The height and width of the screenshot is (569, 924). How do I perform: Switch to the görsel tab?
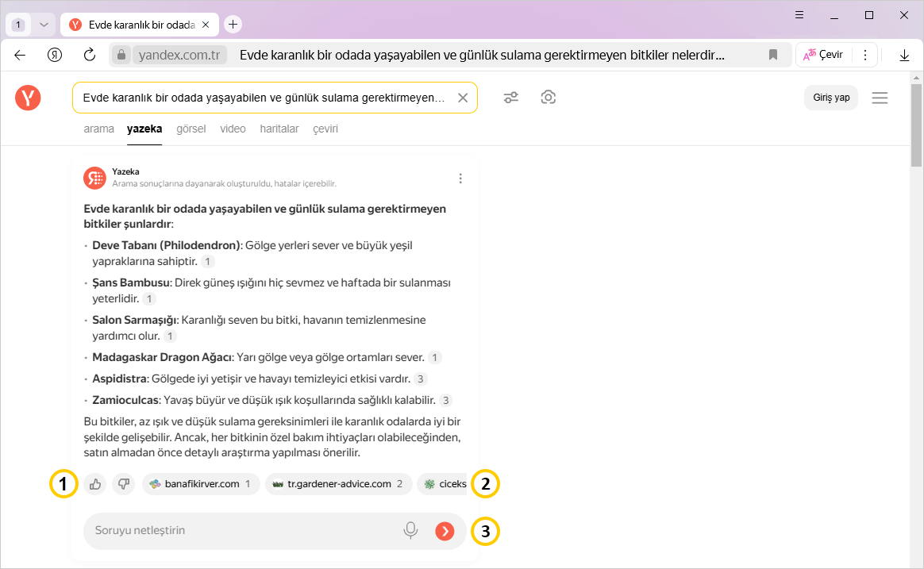(x=191, y=129)
